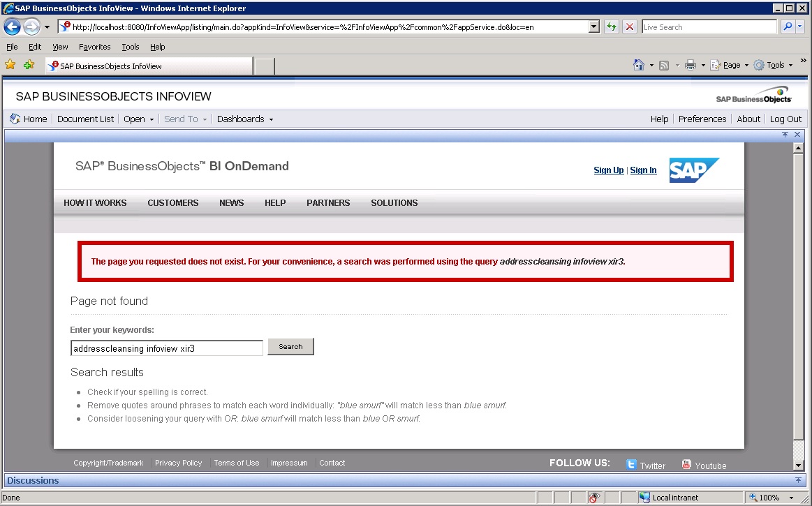Open the About link
The image size is (812, 506).
748,119
